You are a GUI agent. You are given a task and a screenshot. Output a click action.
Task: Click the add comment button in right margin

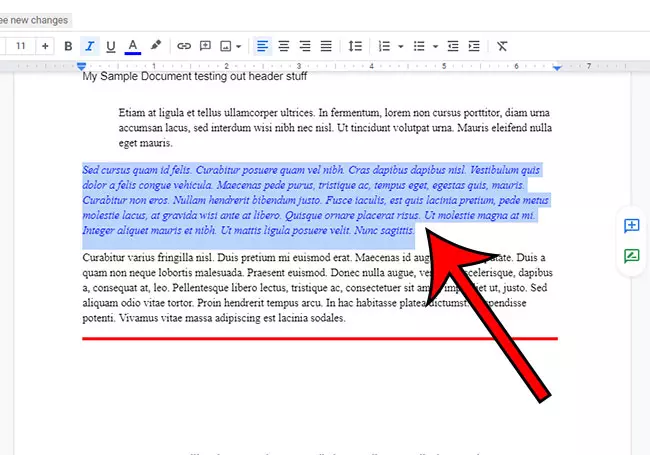(x=631, y=225)
